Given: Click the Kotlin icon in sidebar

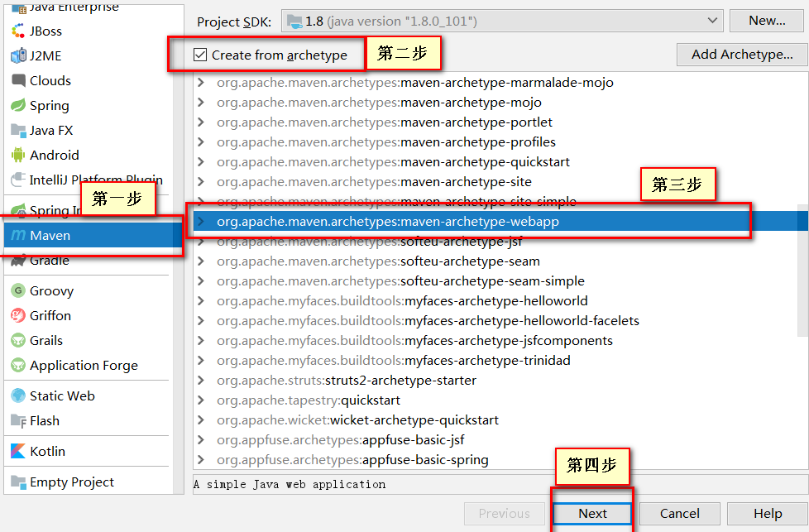Looking at the screenshot, I should coord(17,450).
